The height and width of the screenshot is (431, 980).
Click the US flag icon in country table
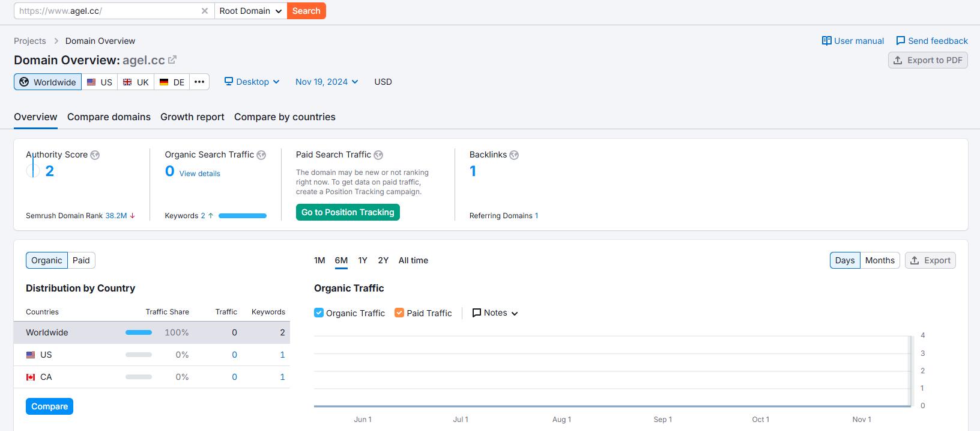(x=31, y=355)
